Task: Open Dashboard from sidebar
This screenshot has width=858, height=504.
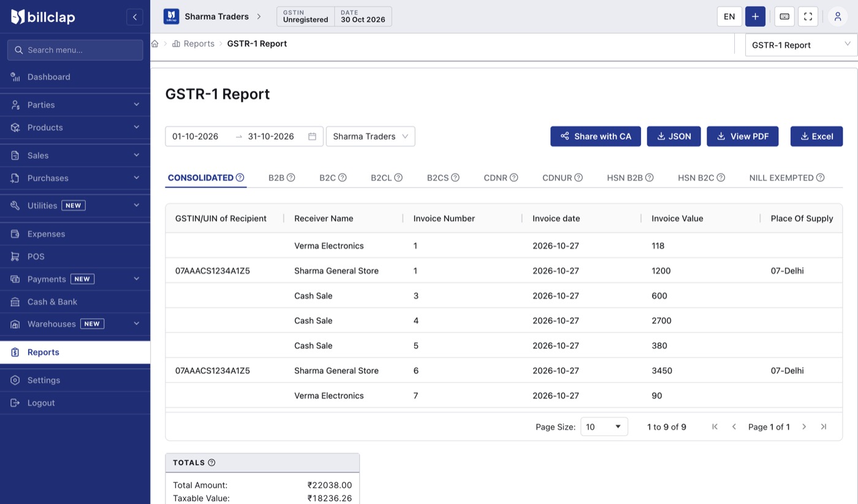Action: [75, 77]
